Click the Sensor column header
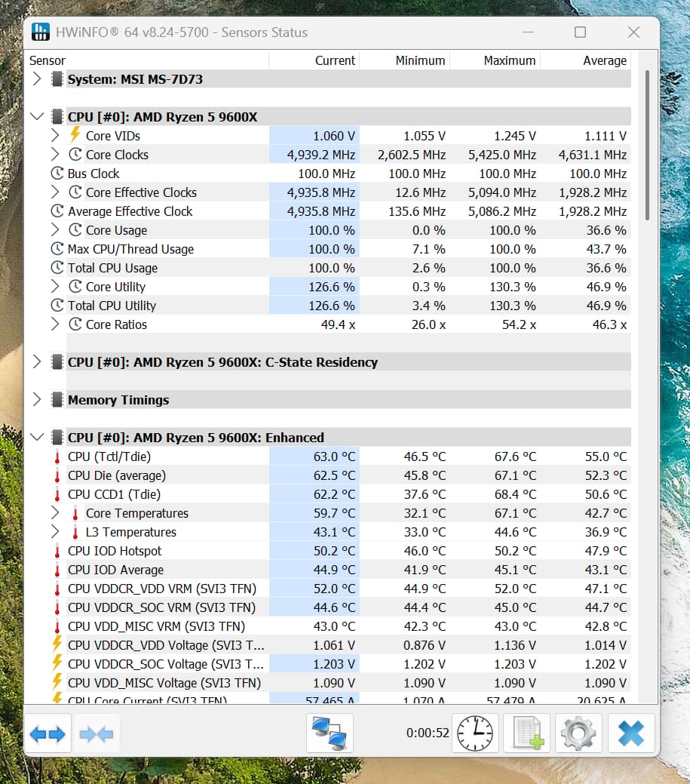This screenshot has width=690, height=784. point(149,60)
